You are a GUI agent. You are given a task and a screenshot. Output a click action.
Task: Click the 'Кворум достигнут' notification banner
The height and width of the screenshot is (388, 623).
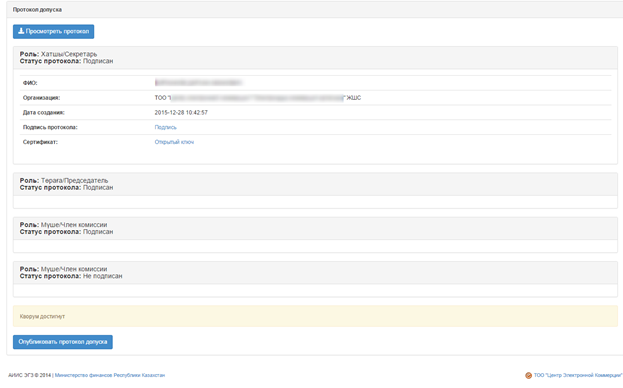pos(315,317)
